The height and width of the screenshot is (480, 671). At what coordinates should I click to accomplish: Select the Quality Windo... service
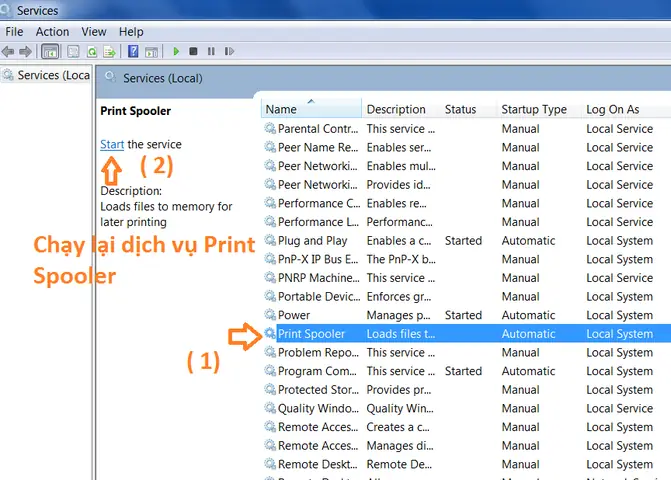coord(466,409)
